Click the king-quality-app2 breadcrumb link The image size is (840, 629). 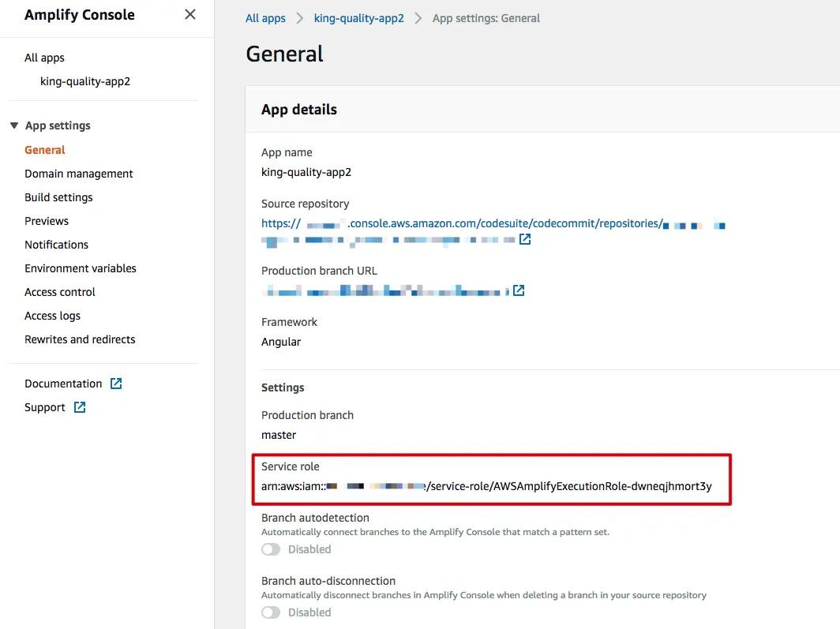pyautogui.click(x=358, y=18)
